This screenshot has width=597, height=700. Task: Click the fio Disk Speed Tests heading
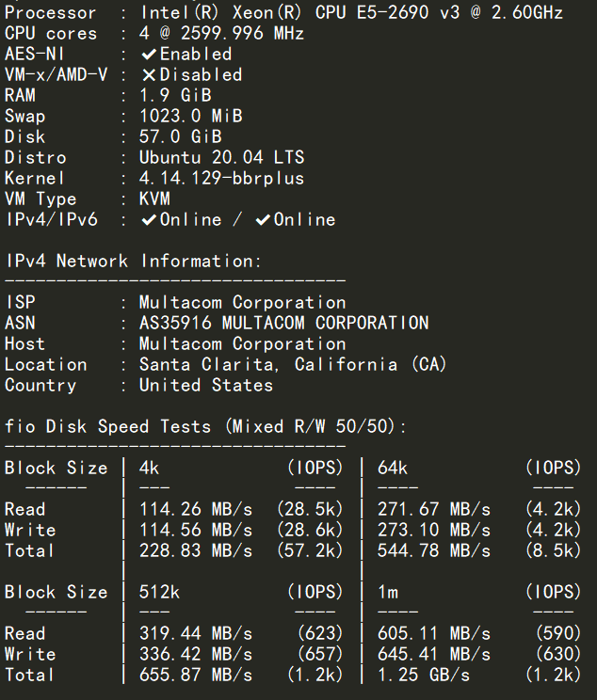pyautogui.click(x=206, y=427)
